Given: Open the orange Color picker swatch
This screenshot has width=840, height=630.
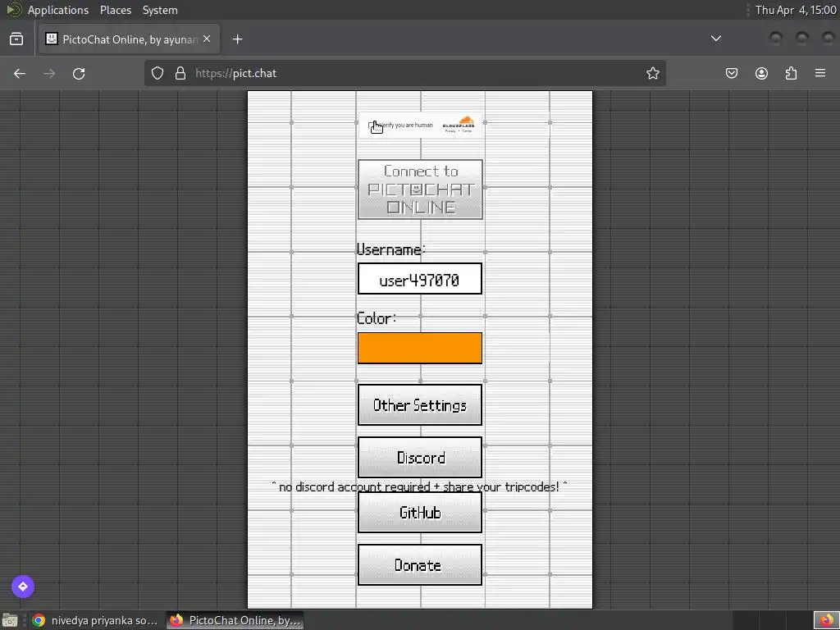Looking at the screenshot, I should (420, 348).
